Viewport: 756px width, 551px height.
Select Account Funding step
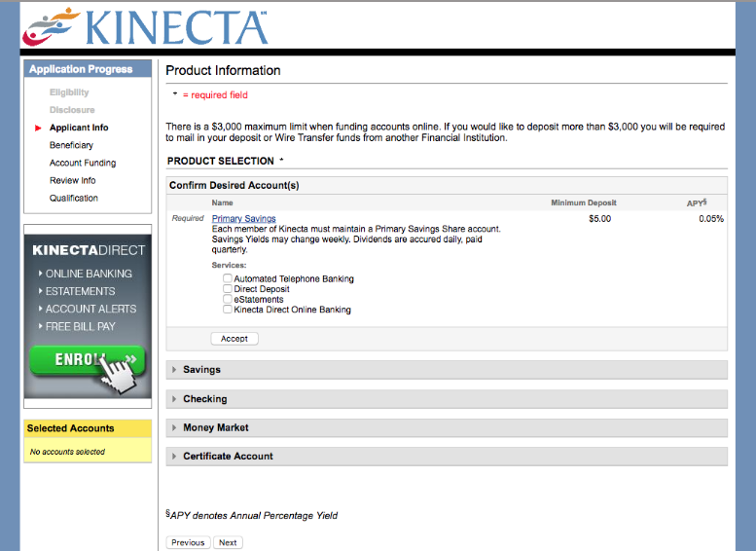(x=83, y=164)
